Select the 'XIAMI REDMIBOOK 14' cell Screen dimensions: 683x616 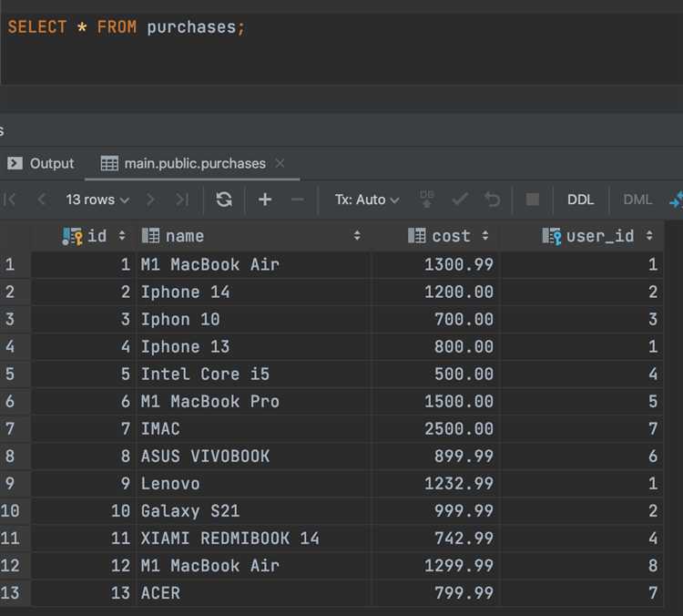point(254,539)
